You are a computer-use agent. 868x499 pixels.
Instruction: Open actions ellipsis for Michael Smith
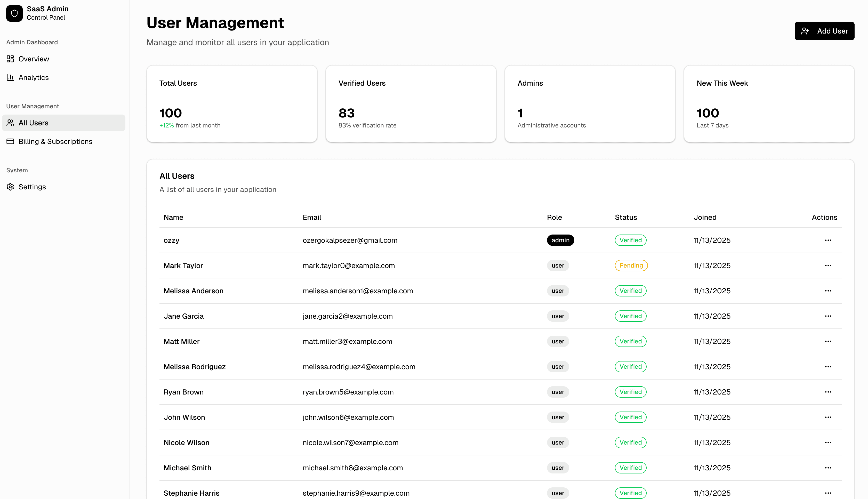828,468
